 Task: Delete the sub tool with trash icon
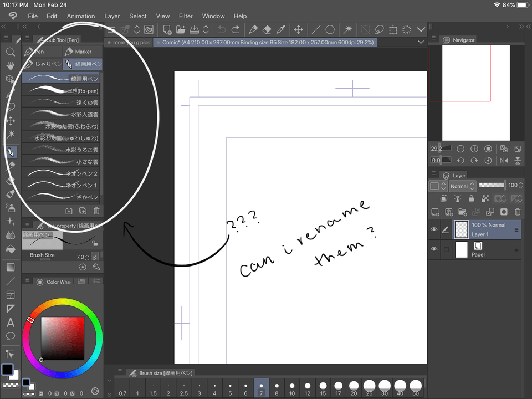coord(96,211)
